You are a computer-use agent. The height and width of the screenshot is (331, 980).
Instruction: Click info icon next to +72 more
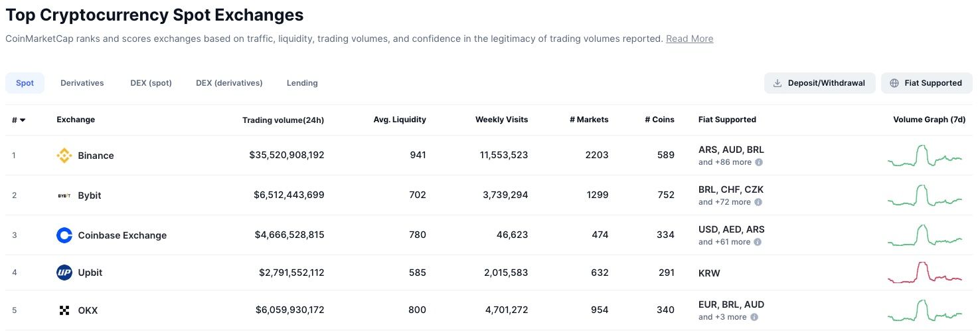pyautogui.click(x=758, y=202)
